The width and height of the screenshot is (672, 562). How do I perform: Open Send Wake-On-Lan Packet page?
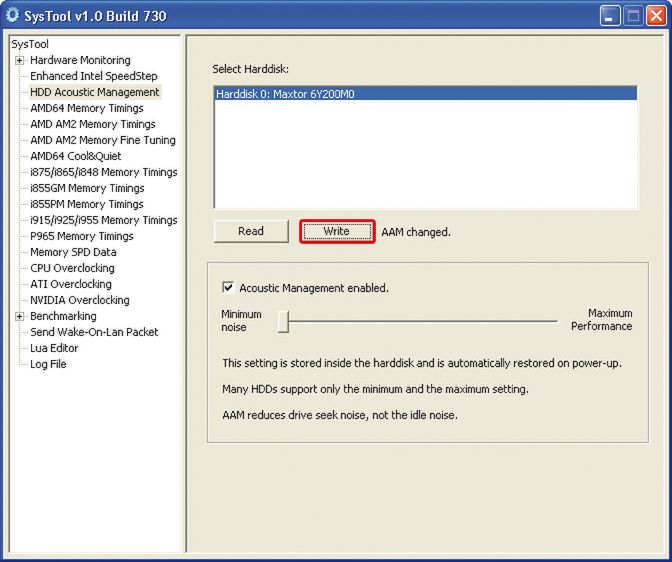coord(94,332)
